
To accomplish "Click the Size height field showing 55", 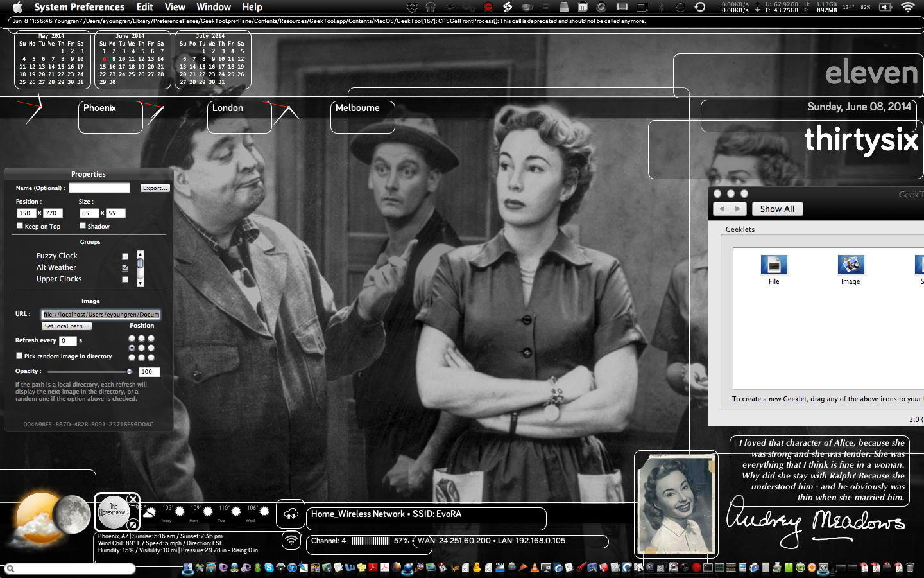I will tap(116, 213).
